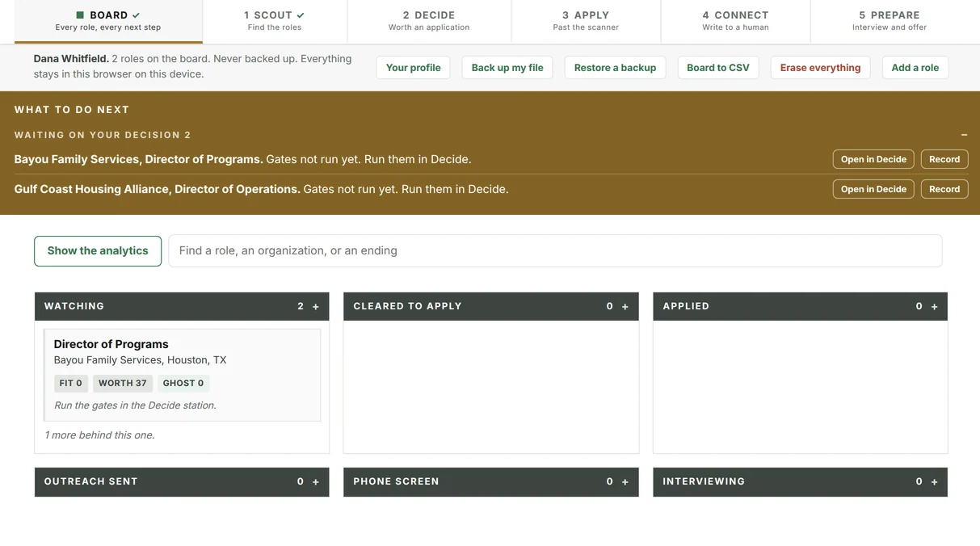Open Your profile
This screenshot has height=546, width=980.
[413, 68]
